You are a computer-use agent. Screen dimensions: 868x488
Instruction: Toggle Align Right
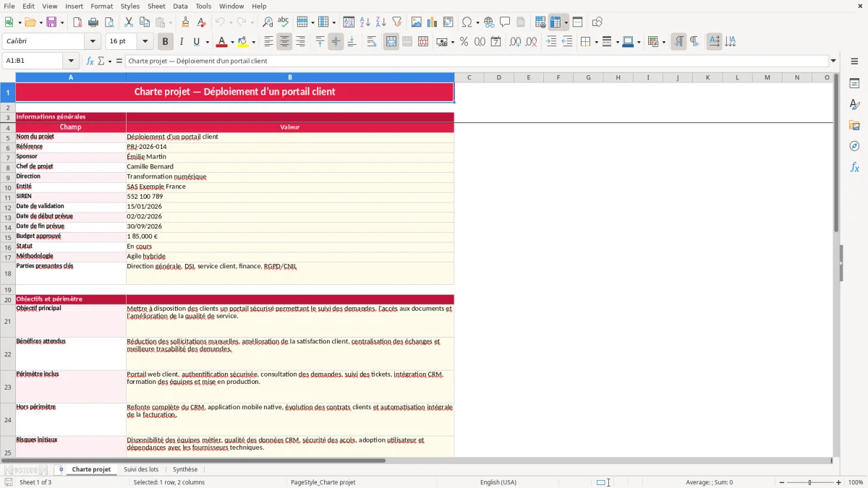(x=300, y=42)
